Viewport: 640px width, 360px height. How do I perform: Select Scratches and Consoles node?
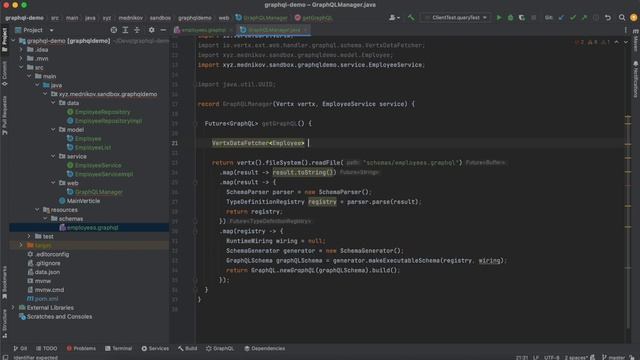59,317
